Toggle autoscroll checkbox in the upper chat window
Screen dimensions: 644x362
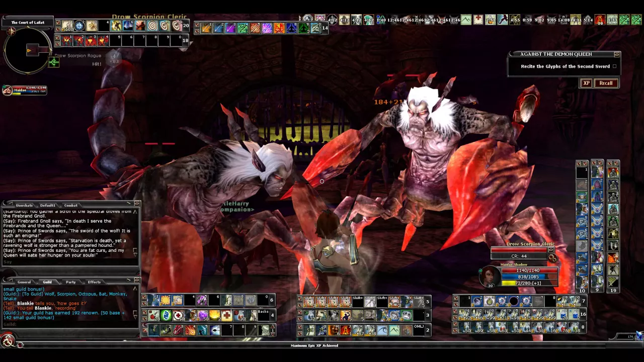pos(135,250)
